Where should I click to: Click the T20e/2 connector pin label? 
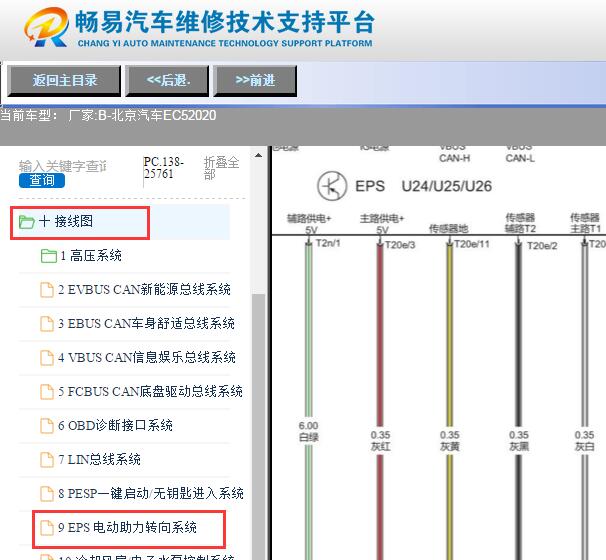click(x=542, y=246)
